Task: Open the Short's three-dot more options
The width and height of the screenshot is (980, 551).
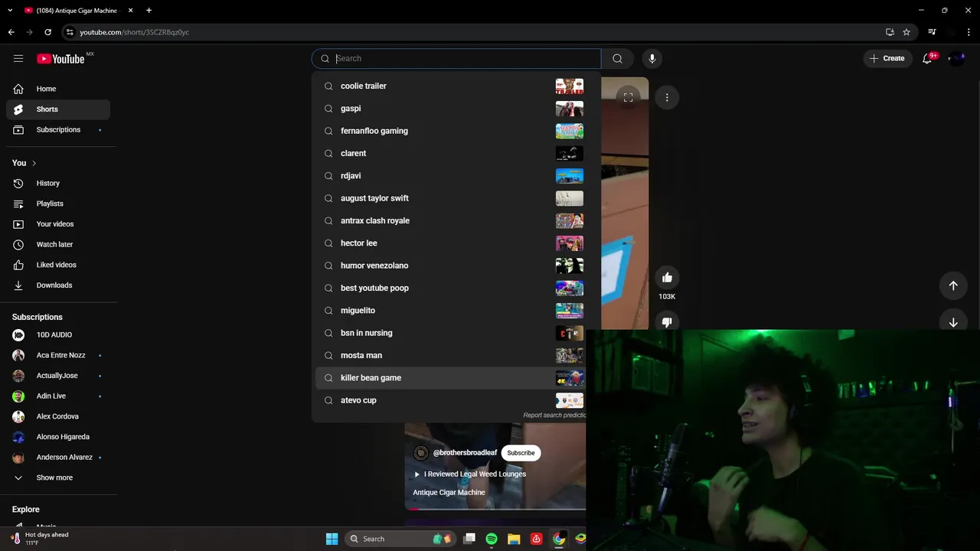Action: pyautogui.click(x=667, y=97)
